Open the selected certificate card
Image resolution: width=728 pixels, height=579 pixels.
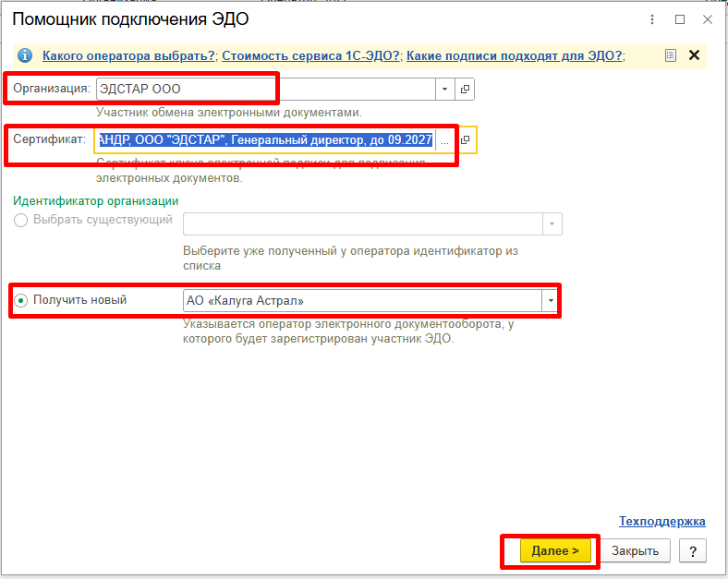(465, 139)
